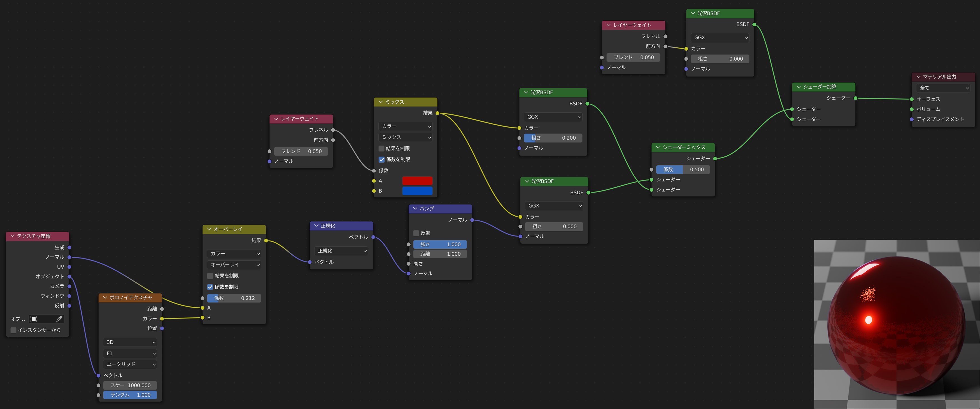Collapse the 正規化 node via its header chevron

click(316, 226)
